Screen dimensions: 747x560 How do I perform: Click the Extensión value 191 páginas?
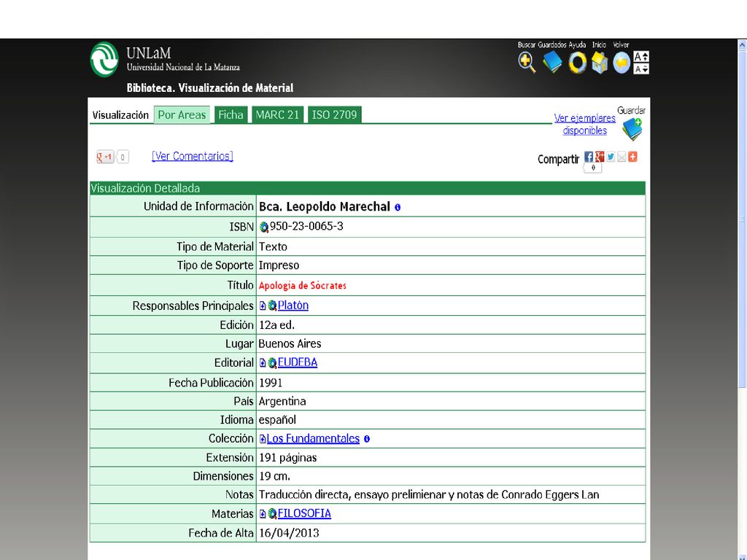point(287,458)
